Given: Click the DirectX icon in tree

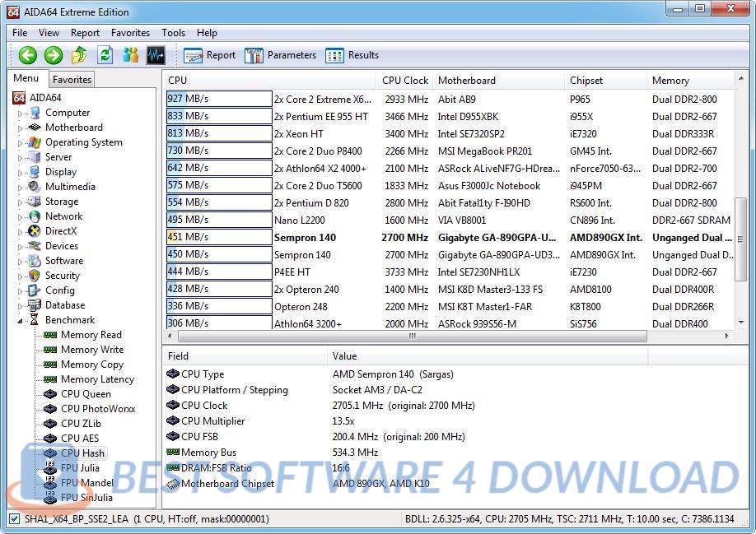Looking at the screenshot, I should [x=35, y=231].
